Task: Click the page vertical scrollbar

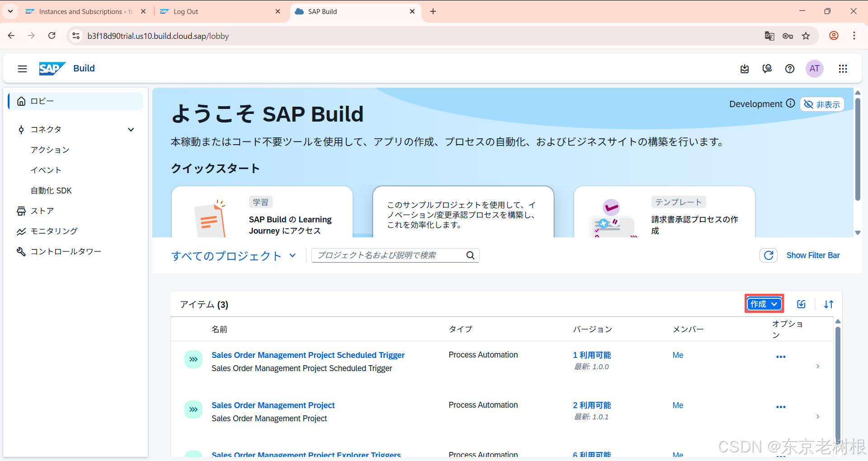Action: (x=858, y=149)
